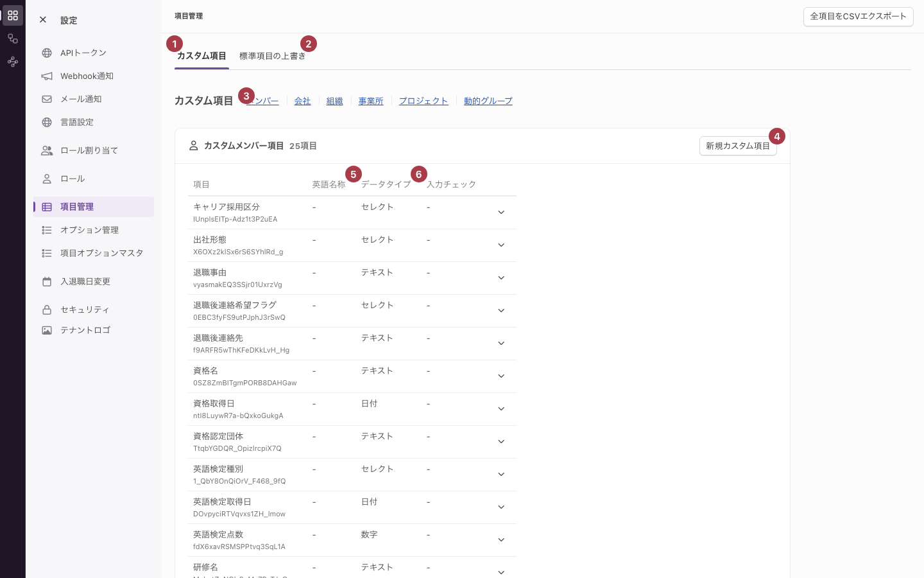Follow the プロジェクト link

(424, 101)
